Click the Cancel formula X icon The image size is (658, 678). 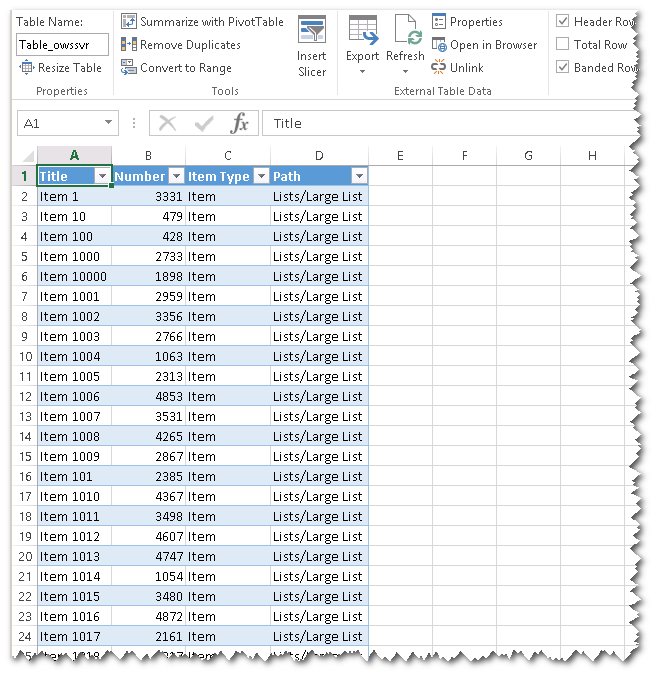[x=167, y=124]
